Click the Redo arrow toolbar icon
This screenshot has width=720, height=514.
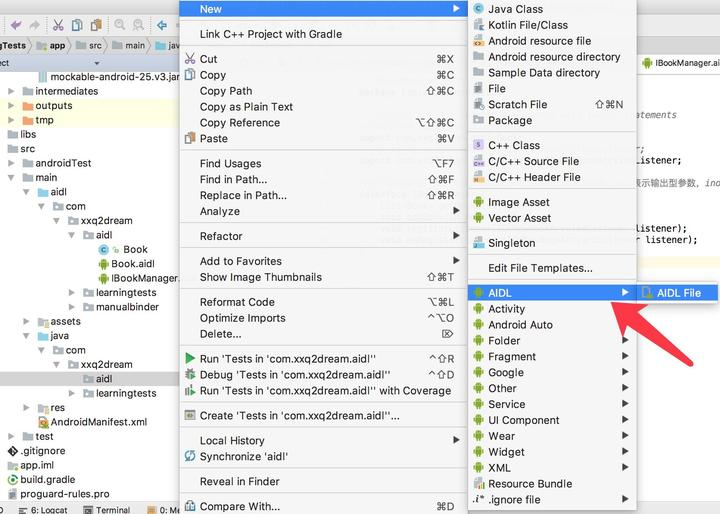tap(35, 25)
